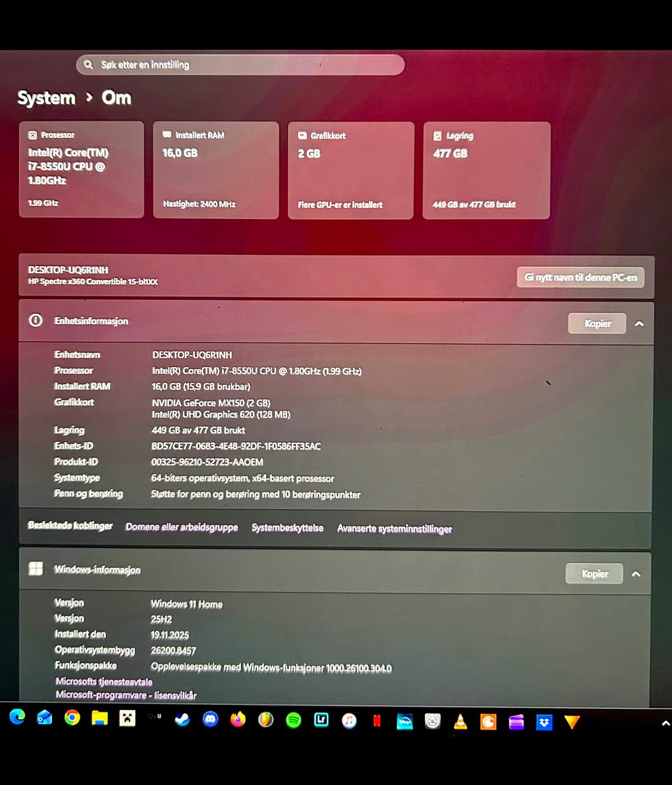
Task: Click HP Spectre x360 Convertible model text
Action: 93,282
